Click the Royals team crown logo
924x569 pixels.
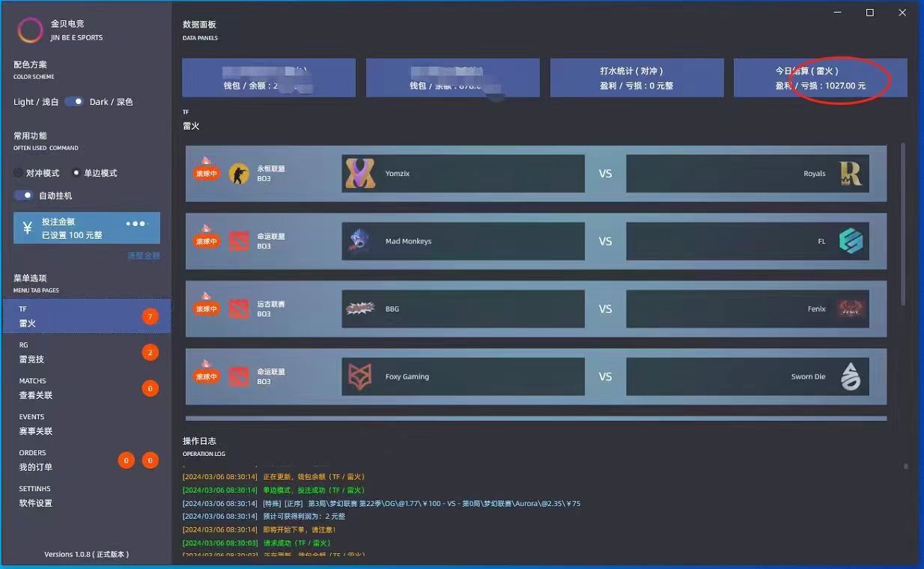(x=851, y=174)
